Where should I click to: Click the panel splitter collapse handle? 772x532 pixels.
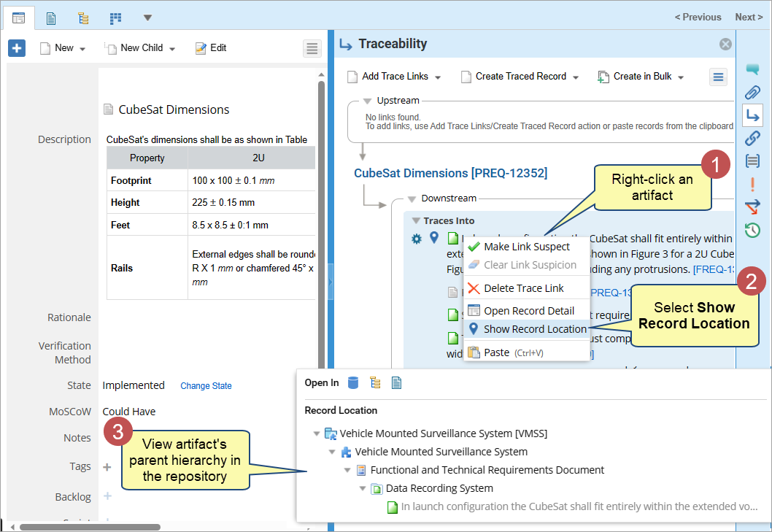pyautogui.click(x=331, y=282)
